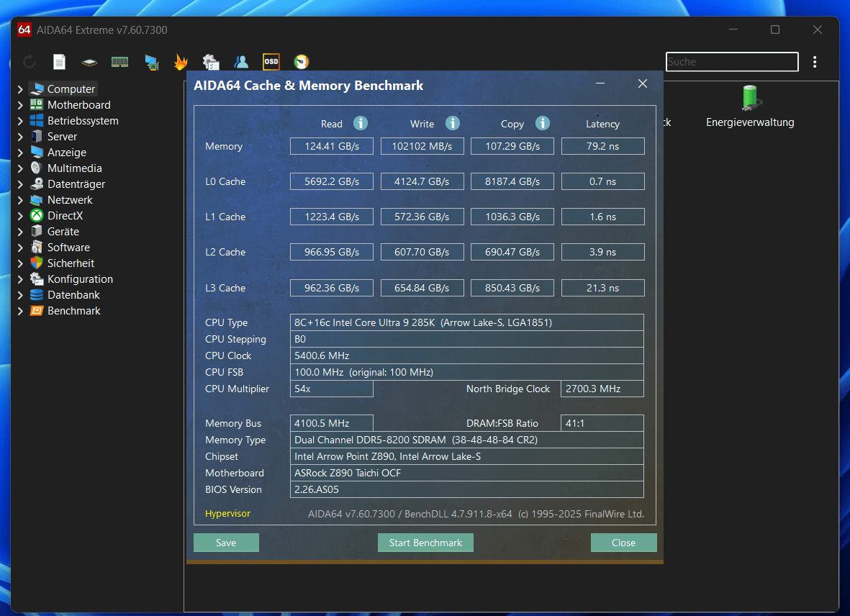The width and height of the screenshot is (850, 616).
Task: Select Konfiguration in the sidebar tree
Action: (80, 279)
